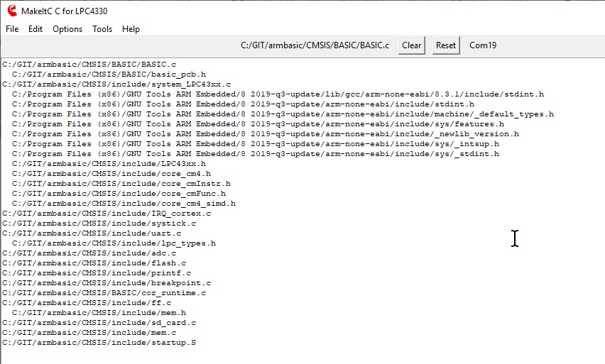
Task: Select the cor_runtime.c line
Action: (x=104, y=292)
